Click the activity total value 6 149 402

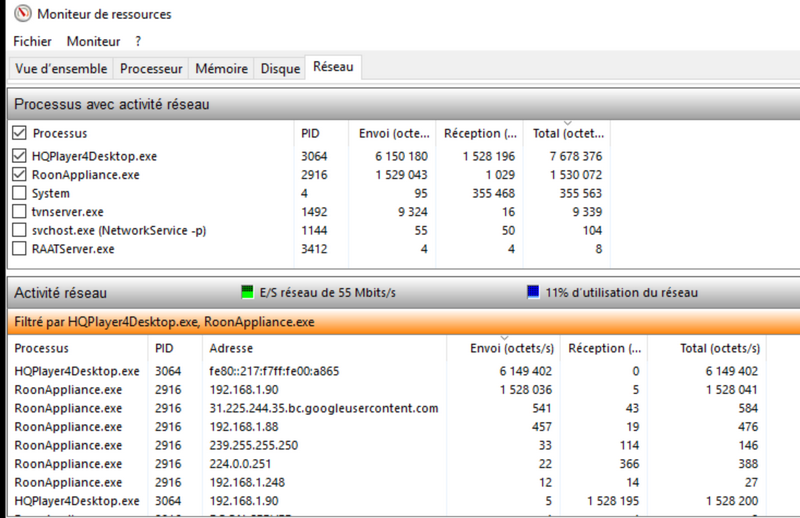[732, 371]
